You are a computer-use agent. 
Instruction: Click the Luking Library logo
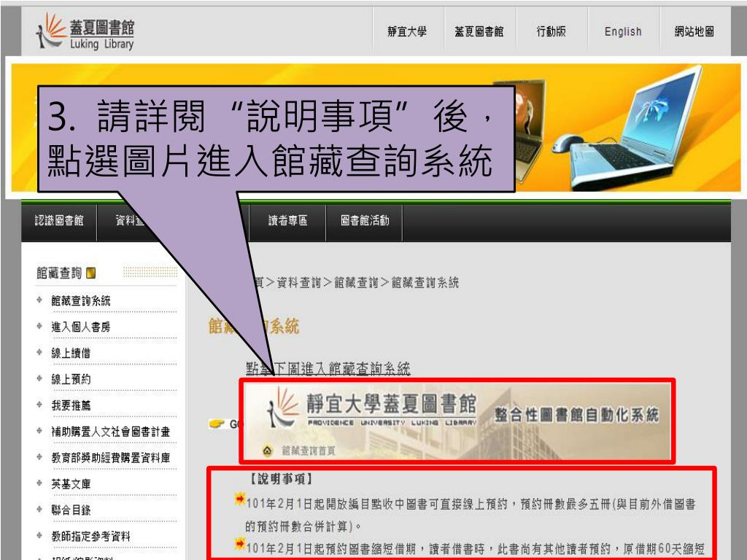(x=85, y=31)
